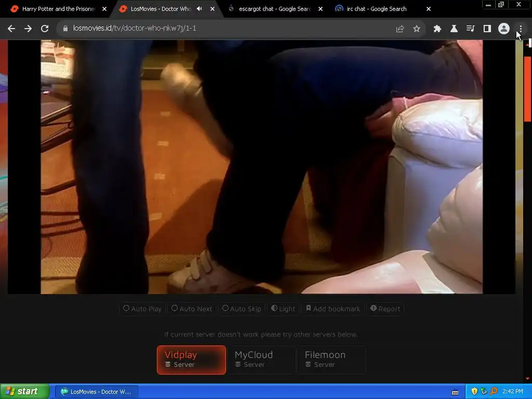Click the scrollbar down arrow

pos(528,379)
